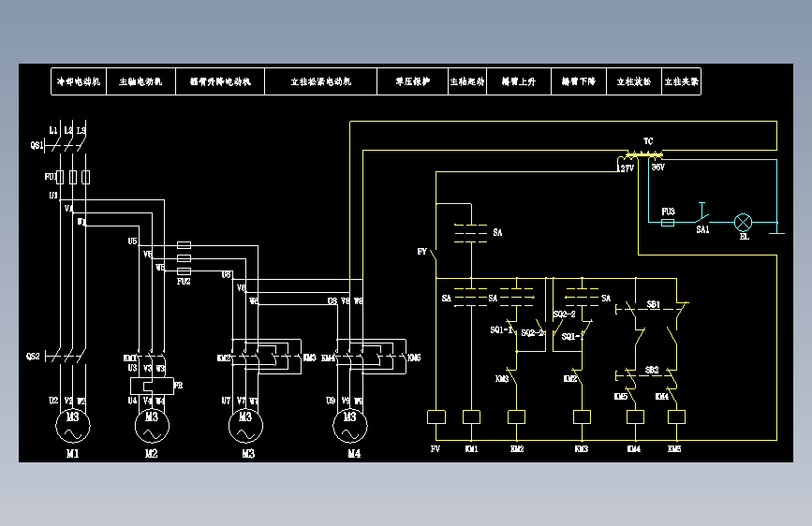Click the coil rectangle above KM1
This screenshot has width=812, height=526.
click(471, 416)
